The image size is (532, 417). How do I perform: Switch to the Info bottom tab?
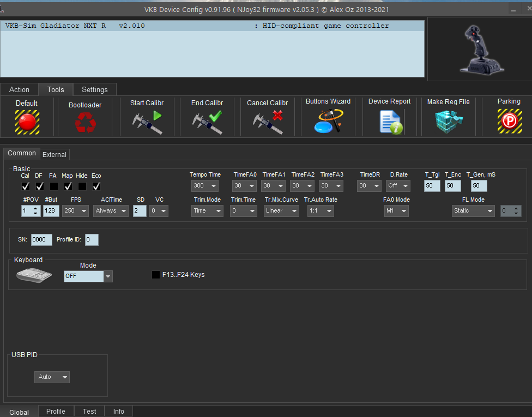pos(118,411)
